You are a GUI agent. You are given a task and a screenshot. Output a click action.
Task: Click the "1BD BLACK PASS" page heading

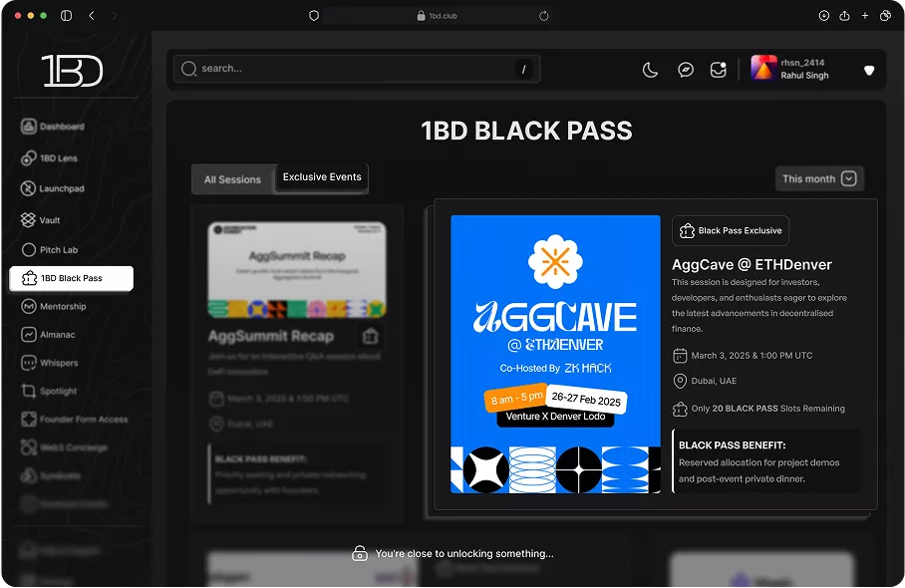(x=526, y=131)
